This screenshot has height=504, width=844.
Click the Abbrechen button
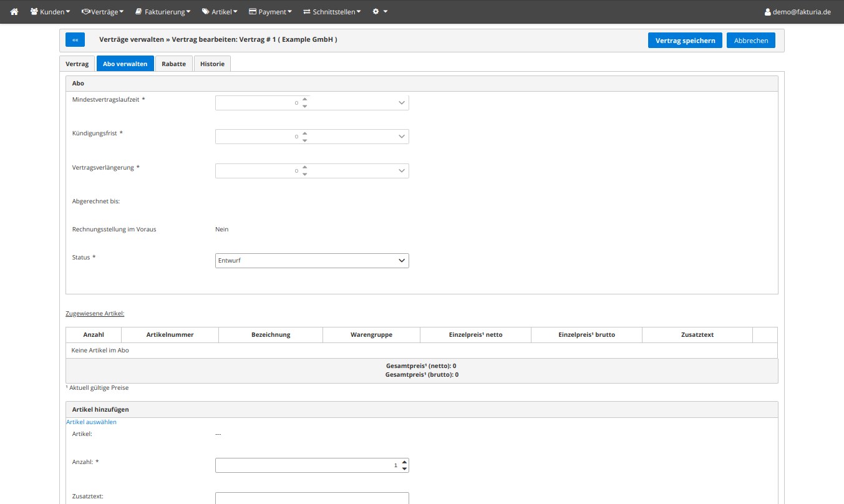pos(750,41)
